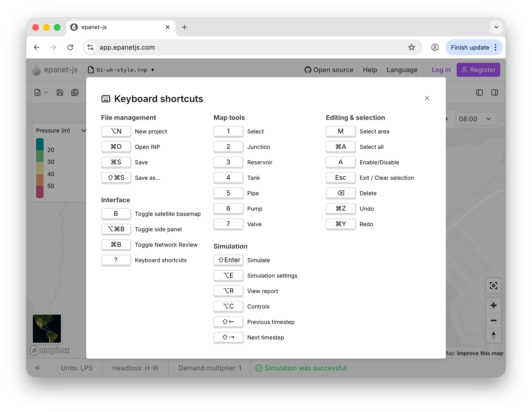Click the Save icon in toolbar
The image size is (532, 412).
pyautogui.click(x=60, y=92)
